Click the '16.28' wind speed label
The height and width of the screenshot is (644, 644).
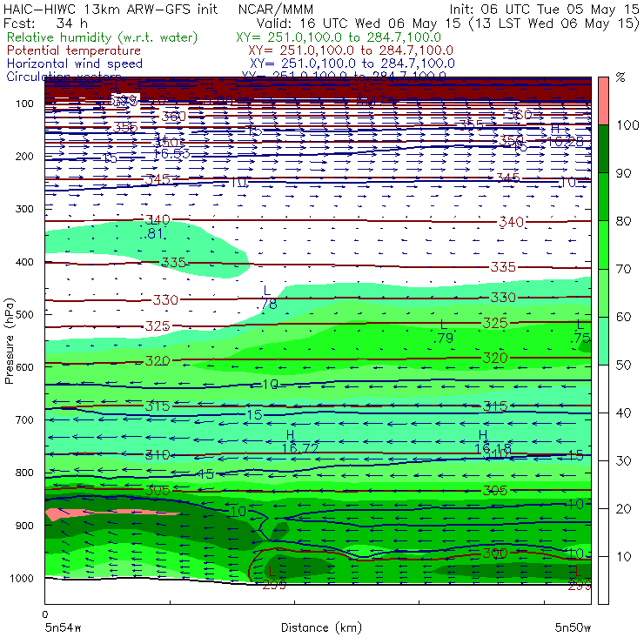[566, 142]
